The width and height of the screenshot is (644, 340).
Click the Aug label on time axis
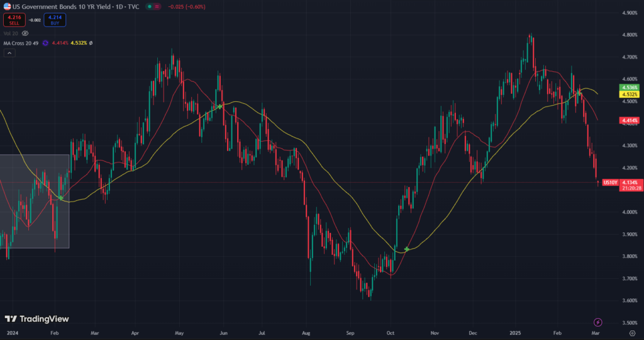305,333
